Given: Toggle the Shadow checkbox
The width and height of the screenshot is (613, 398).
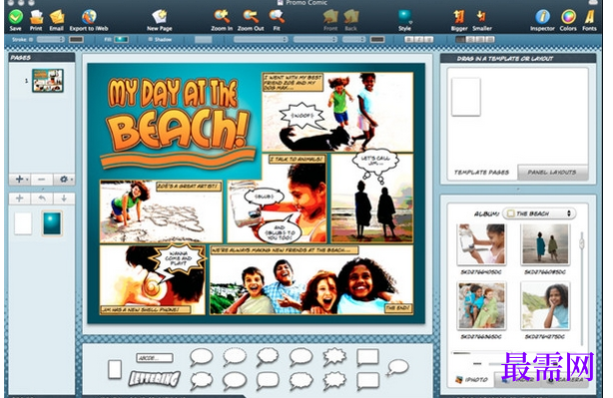Looking at the screenshot, I should coord(150,39).
